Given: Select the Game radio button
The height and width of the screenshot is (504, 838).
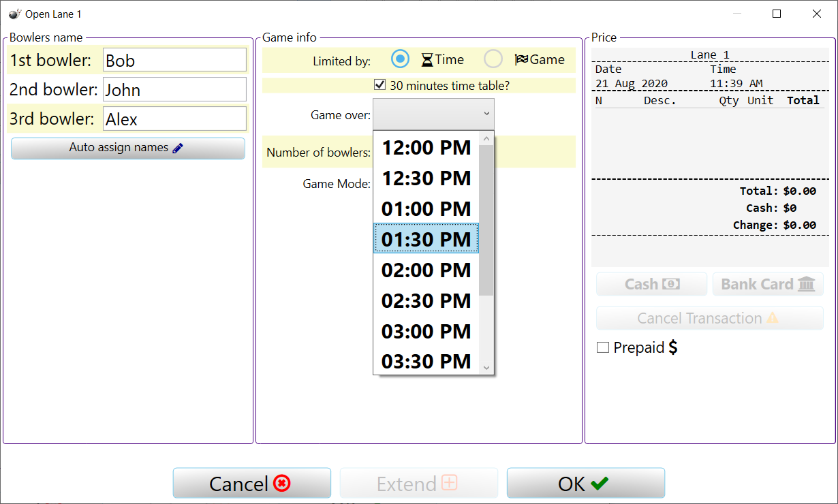Looking at the screenshot, I should tap(493, 59).
